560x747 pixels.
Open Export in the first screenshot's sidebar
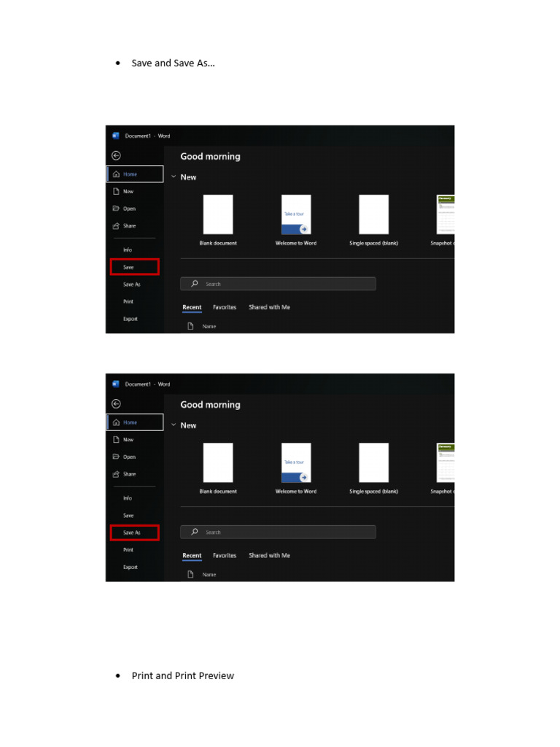tap(131, 319)
